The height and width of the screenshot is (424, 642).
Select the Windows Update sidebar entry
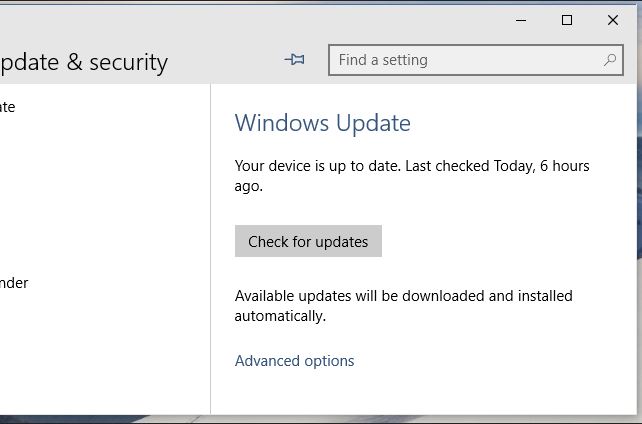point(7,107)
